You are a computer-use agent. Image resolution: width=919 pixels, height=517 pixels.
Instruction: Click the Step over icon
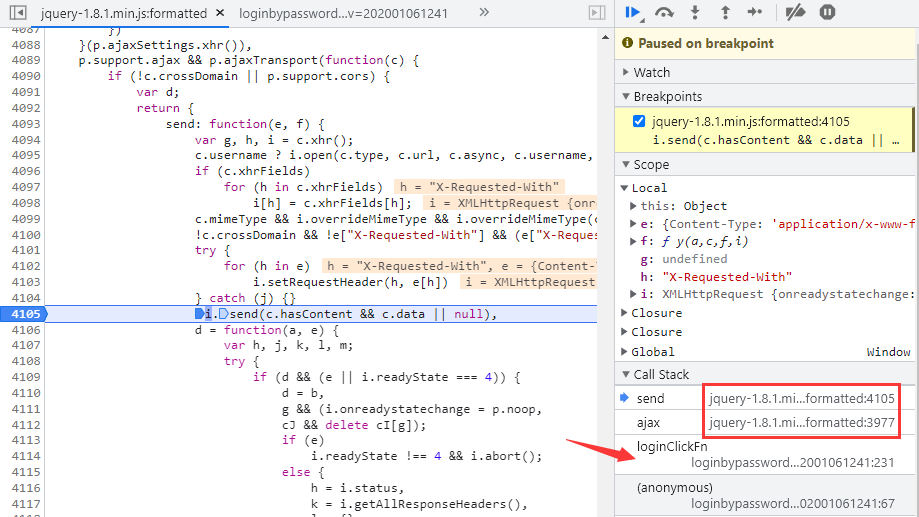pos(663,12)
